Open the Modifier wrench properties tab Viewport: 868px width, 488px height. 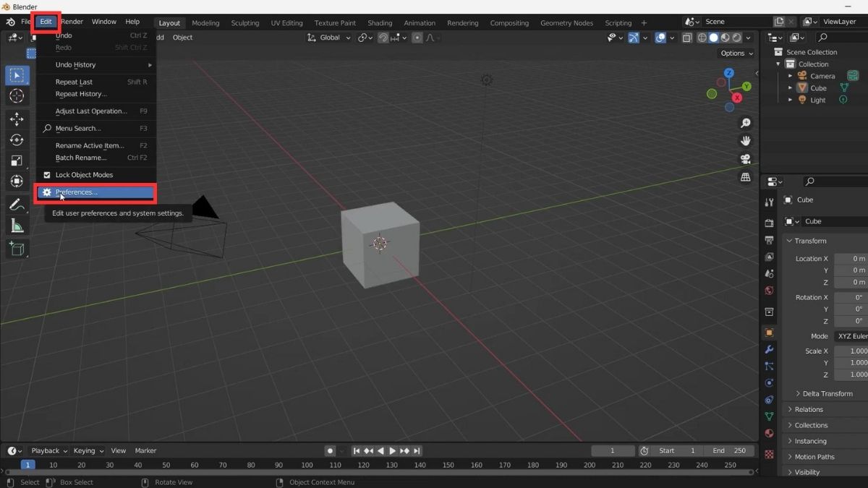769,350
